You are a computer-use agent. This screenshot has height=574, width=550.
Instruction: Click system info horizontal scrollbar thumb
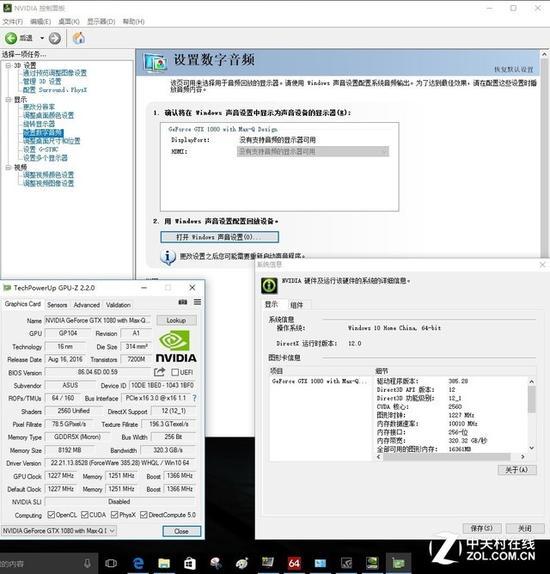(x=447, y=456)
